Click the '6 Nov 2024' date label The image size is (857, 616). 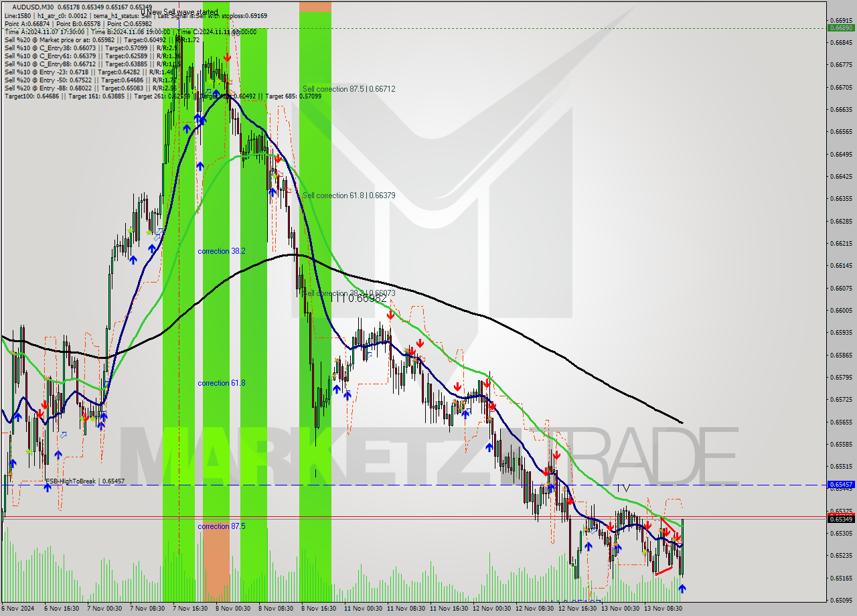point(17,609)
